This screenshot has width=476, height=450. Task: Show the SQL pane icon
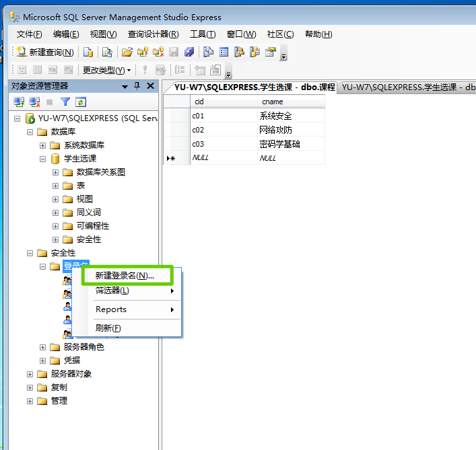point(53,70)
